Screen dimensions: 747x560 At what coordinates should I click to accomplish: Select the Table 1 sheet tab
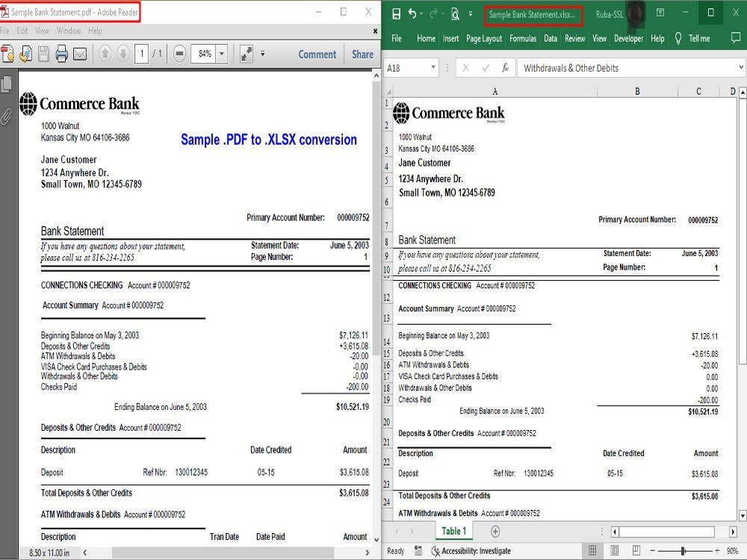click(x=453, y=531)
